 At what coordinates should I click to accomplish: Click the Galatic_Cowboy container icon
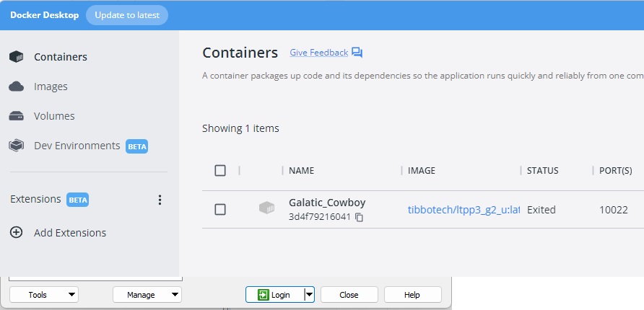266,208
